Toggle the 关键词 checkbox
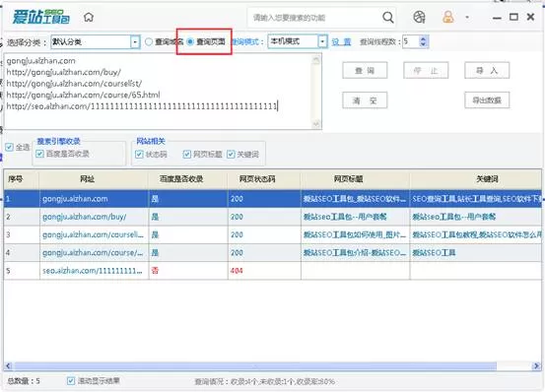Image resolution: width=545 pixels, height=392 pixels. [x=231, y=154]
